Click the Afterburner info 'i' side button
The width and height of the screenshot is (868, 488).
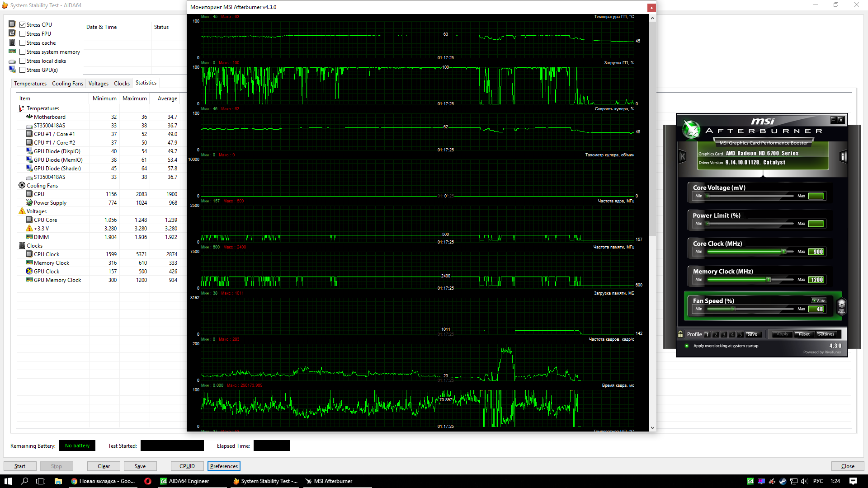point(843,157)
